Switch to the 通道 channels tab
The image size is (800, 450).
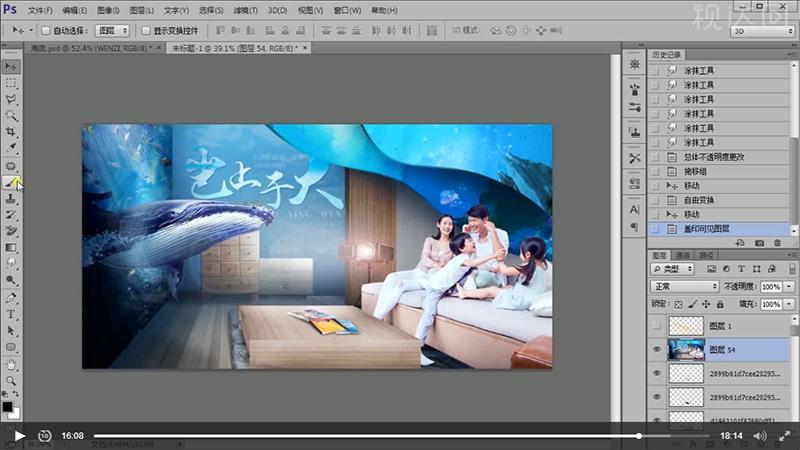point(682,255)
